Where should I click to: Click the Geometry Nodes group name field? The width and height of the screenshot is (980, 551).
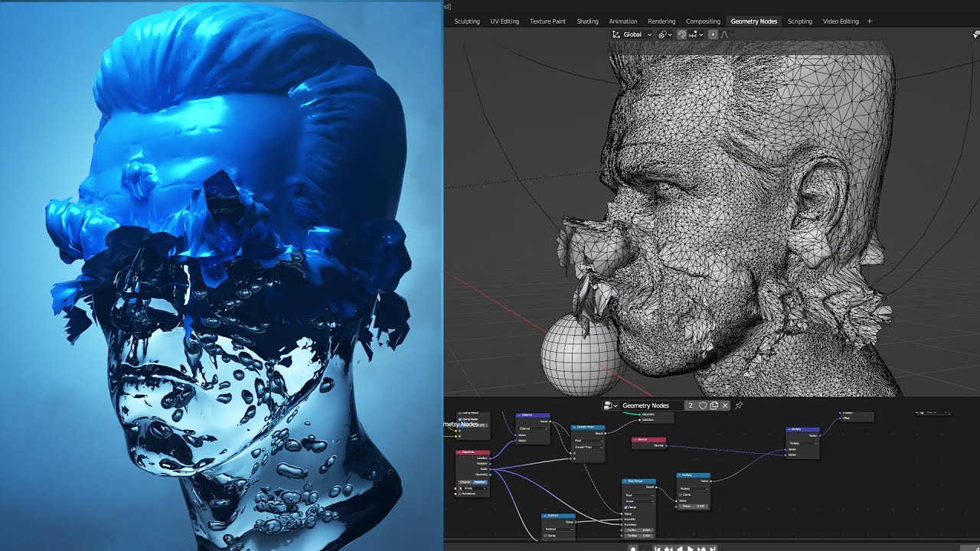coord(651,406)
